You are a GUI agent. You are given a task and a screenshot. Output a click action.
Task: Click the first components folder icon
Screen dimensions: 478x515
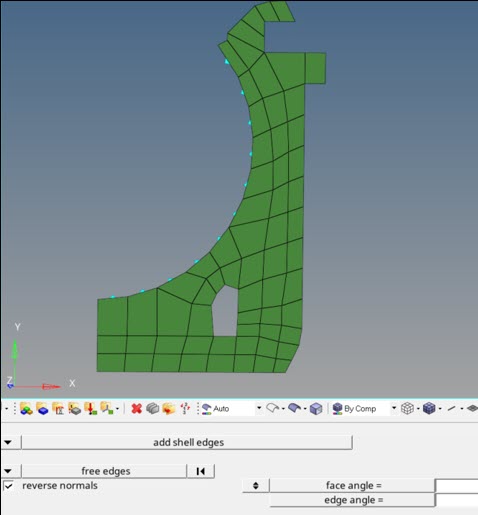26,408
